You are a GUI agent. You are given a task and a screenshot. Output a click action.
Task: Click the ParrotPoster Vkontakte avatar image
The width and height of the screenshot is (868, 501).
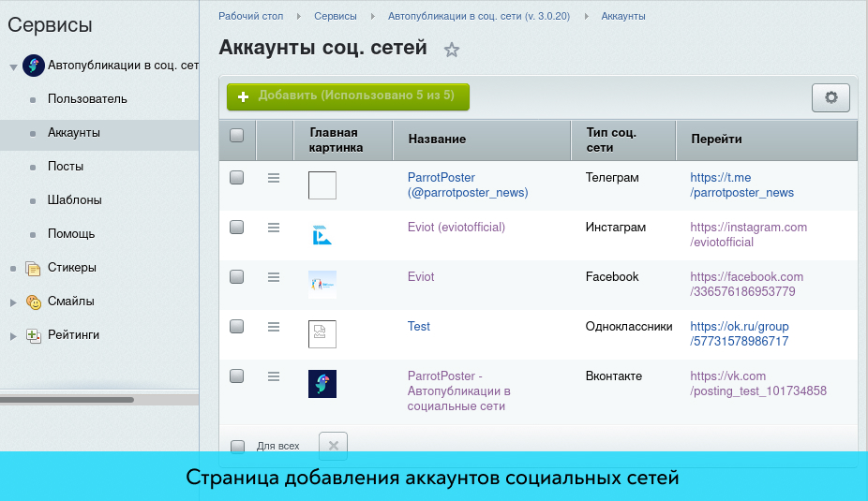322,384
